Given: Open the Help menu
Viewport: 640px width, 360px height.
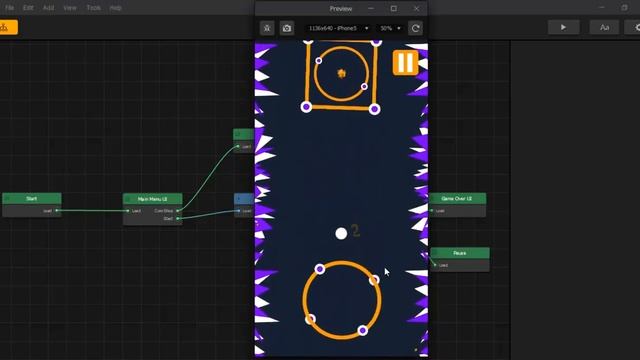Looking at the screenshot, I should tap(116, 8).
